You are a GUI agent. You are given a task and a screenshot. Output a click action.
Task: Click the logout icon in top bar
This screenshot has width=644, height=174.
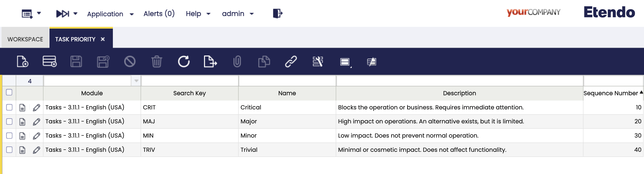277,14
